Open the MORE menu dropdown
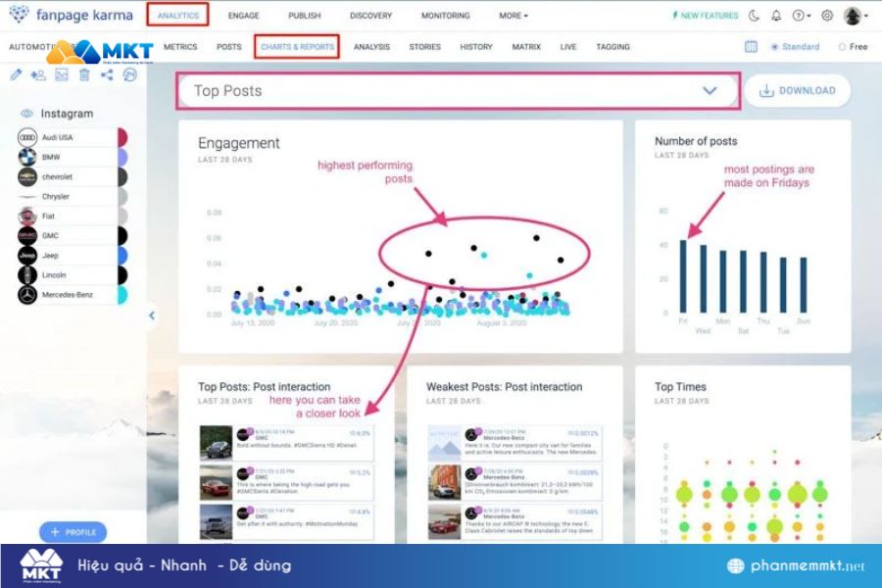Viewport: 882px width, 588px height. (513, 16)
